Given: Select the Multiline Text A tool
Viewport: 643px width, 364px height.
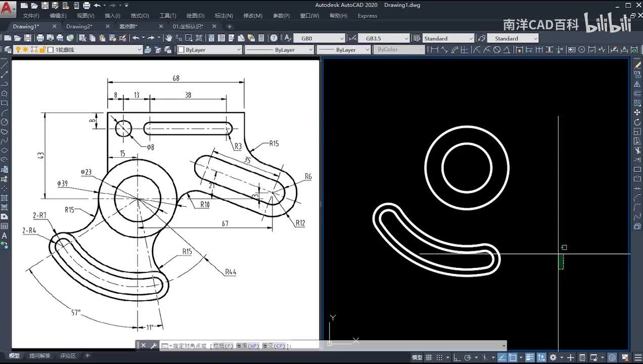Looking at the screenshot, I should click(5, 236).
